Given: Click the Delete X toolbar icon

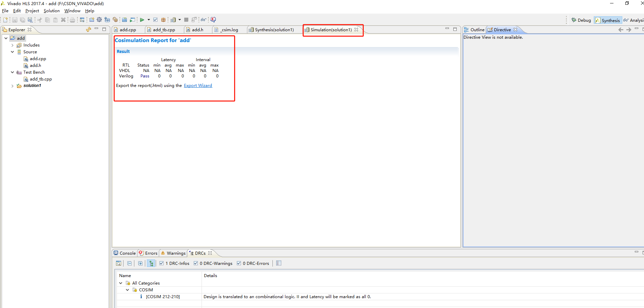Looking at the screenshot, I should (x=63, y=20).
